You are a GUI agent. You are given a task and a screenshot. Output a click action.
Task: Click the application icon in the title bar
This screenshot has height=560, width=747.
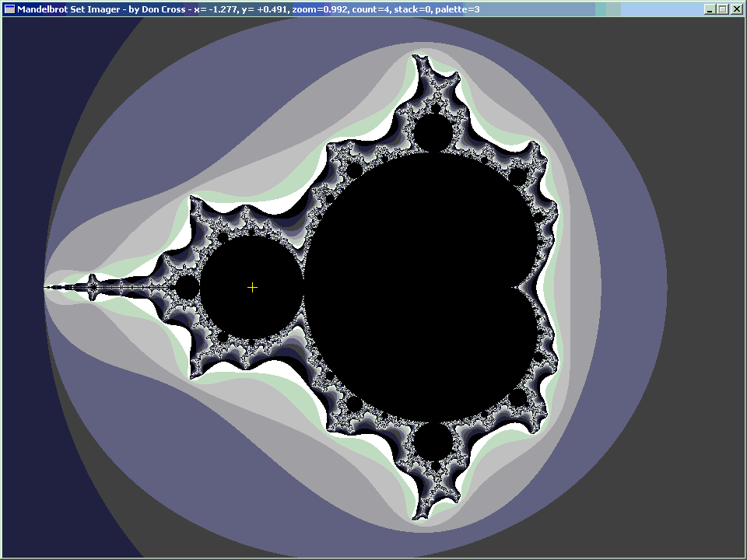point(9,9)
